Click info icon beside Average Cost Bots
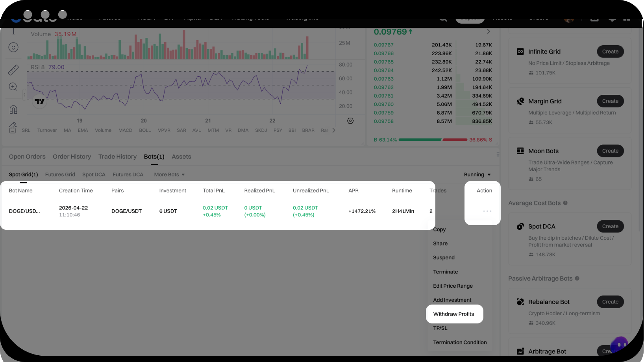644x362 pixels. 565,203
